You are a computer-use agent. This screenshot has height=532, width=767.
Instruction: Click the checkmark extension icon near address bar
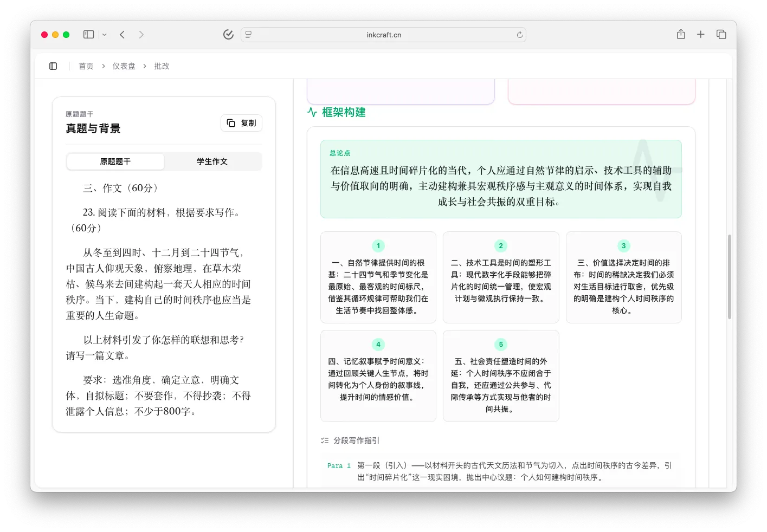(x=228, y=34)
